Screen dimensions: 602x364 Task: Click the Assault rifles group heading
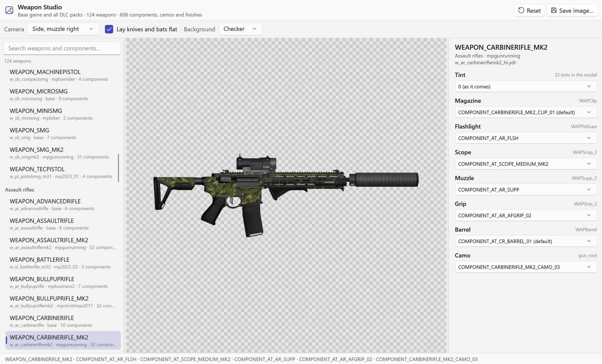click(x=19, y=190)
